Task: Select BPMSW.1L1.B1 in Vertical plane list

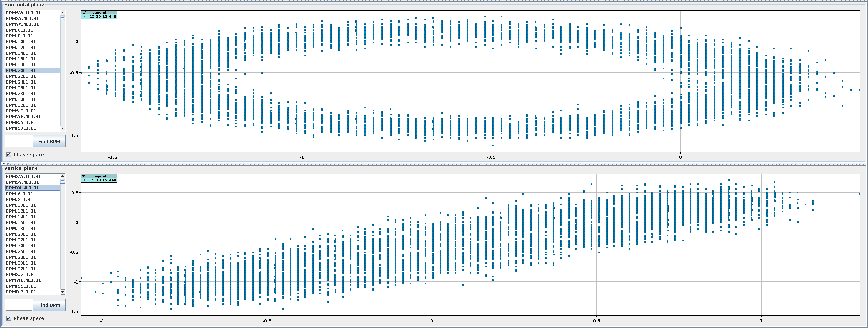Action: pos(33,176)
